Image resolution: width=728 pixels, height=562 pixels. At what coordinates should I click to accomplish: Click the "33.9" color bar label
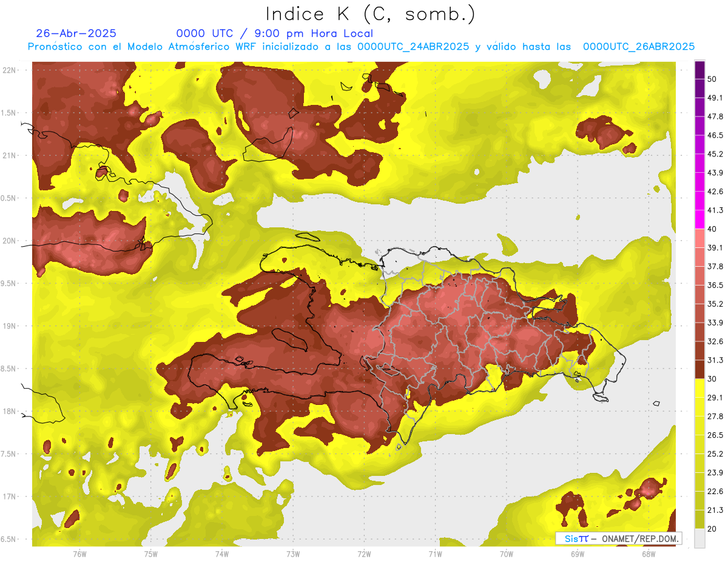coord(715,323)
